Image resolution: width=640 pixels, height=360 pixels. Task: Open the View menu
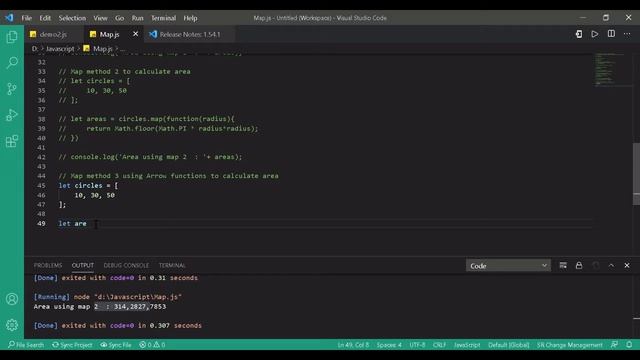(x=100, y=18)
